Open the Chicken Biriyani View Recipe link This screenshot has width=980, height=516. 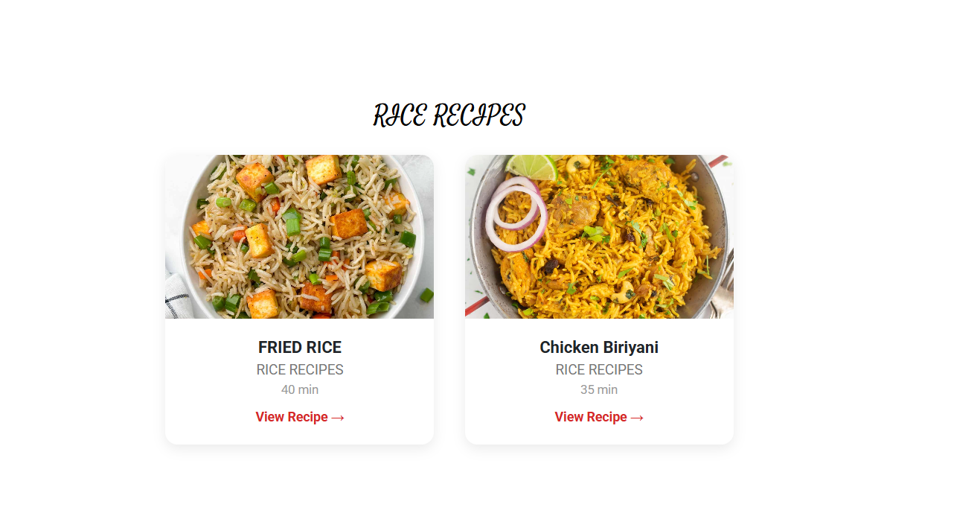pyautogui.click(x=599, y=417)
